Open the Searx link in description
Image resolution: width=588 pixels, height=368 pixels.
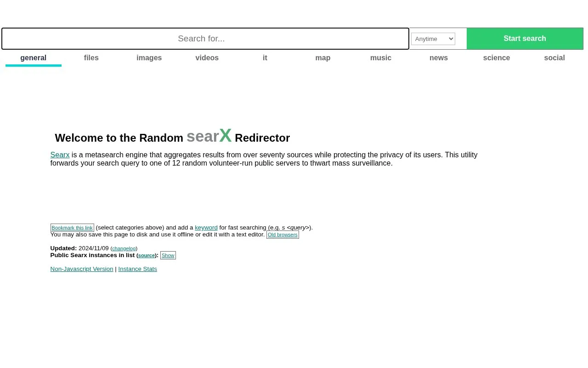point(60,155)
